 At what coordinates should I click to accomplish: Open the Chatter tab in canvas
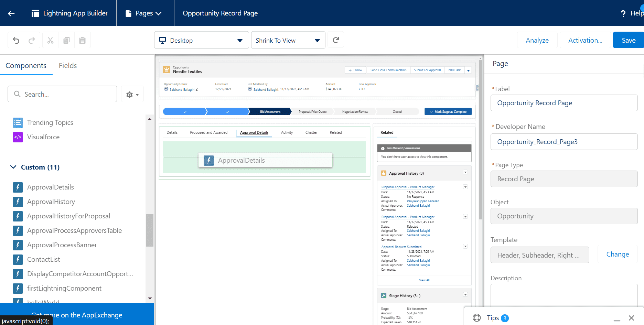[x=311, y=132]
